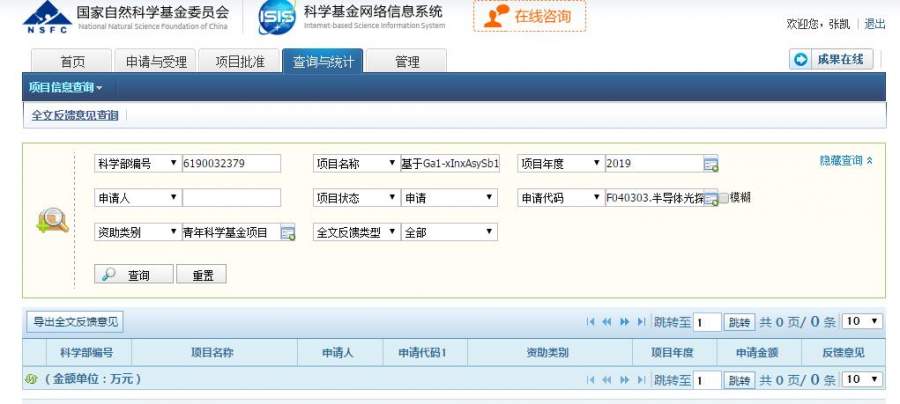Viewport: 900px width, 404px height.
Task: Click the 导出全文反馈意见 export button
Action: coord(75,322)
